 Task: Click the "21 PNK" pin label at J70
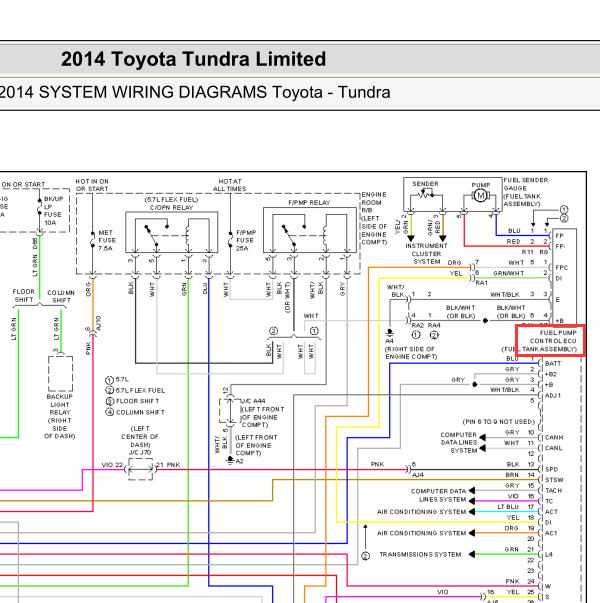168,465
